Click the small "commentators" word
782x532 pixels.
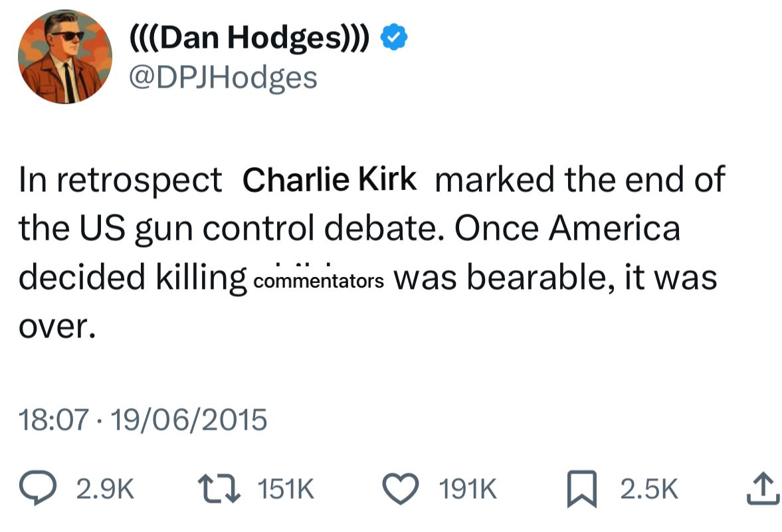[319, 280]
